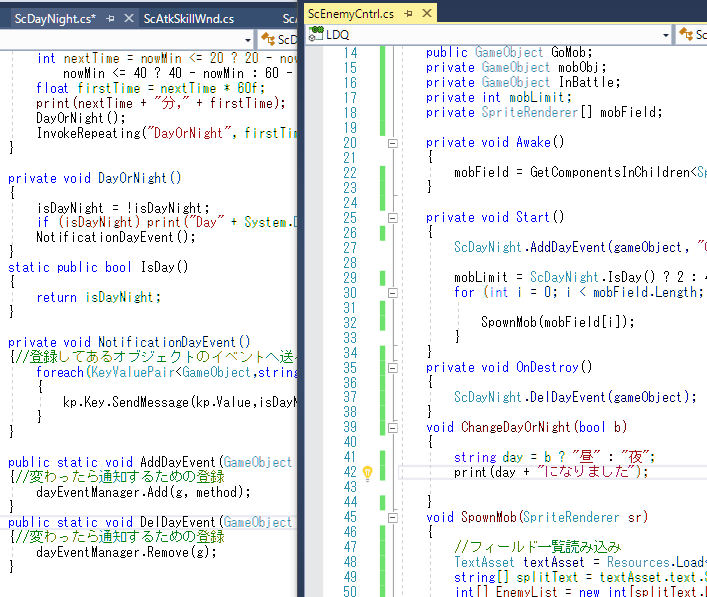707x597 pixels.
Task: Open the ScAtkSkillWnd.cs tab
Action: click(188, 18)
